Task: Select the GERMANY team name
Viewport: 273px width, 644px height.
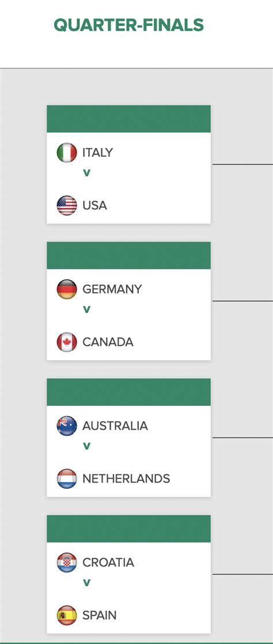Action: [112, 289]
